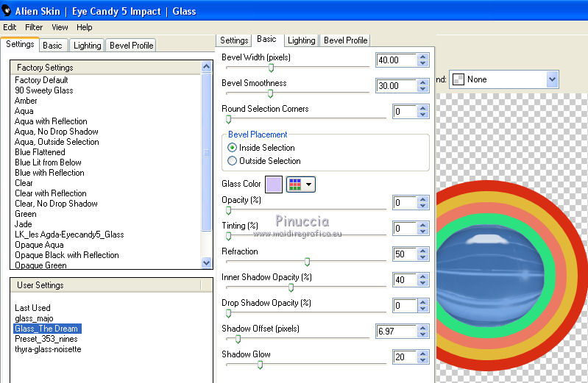Select 90 Sweety Glass preset
588x383 pixels.
pyautogui.click(x=44, y=90)
